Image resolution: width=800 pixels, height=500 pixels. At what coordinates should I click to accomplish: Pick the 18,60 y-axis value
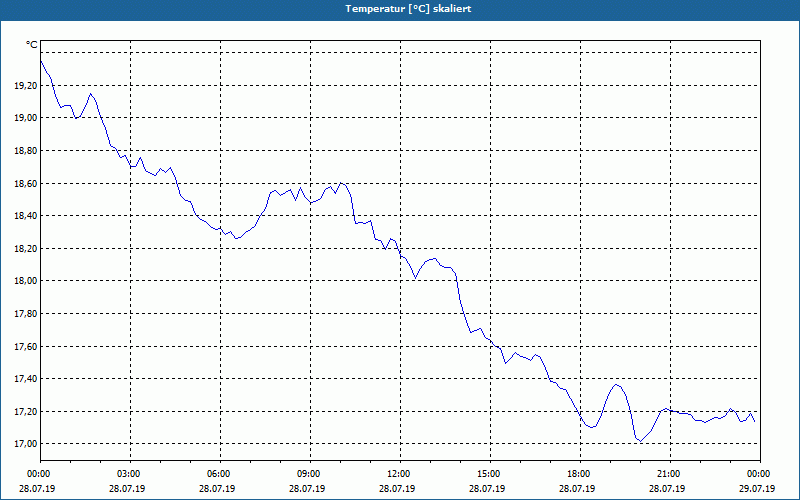(x=26, y=183)
